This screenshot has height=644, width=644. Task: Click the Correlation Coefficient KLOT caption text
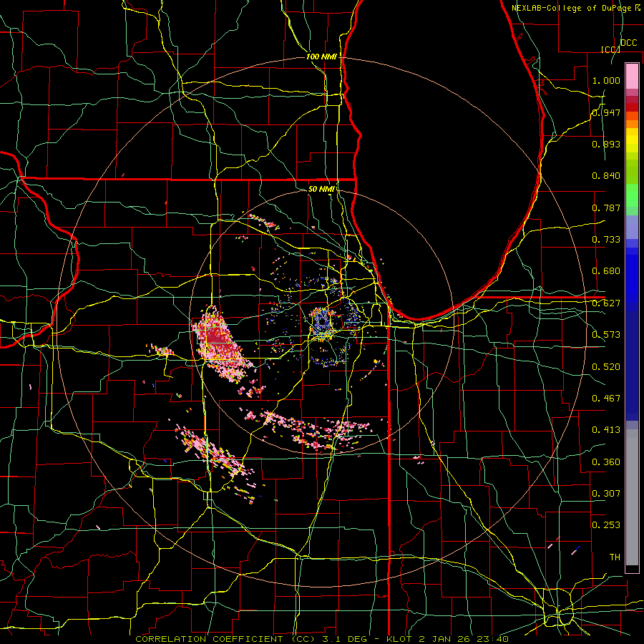(322, 639)
